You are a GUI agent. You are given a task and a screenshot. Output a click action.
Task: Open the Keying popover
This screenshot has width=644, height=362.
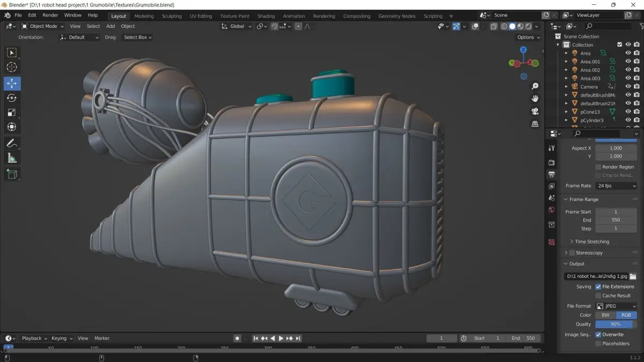pyautogui.click(x=62, y=338)
